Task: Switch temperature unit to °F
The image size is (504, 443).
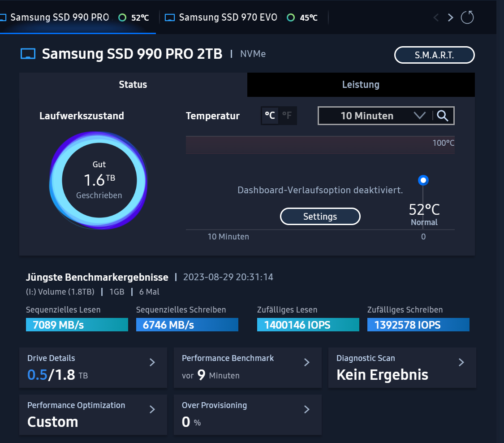Action: (287, 115)
